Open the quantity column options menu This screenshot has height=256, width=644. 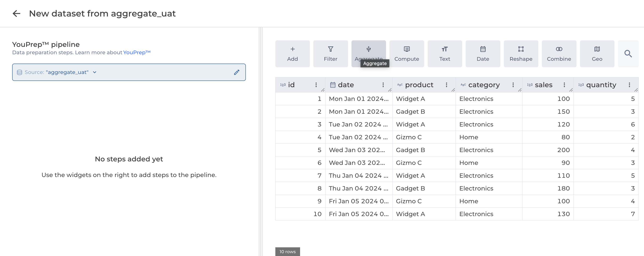629,85
